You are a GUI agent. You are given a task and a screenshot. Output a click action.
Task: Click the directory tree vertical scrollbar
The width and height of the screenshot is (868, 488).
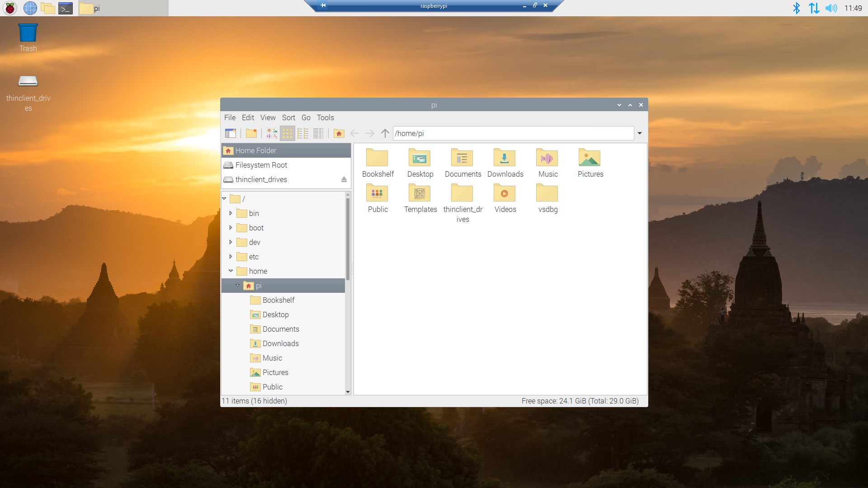[348, 239]
